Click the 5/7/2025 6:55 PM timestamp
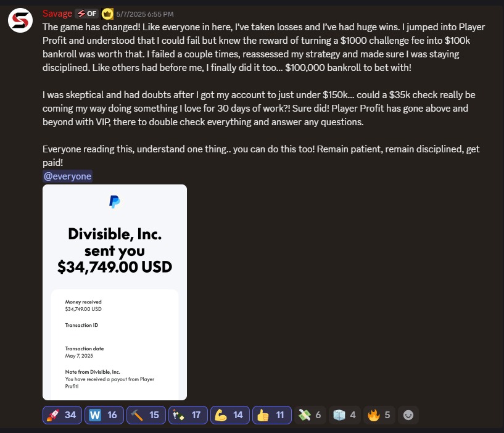 pos(144,14)
